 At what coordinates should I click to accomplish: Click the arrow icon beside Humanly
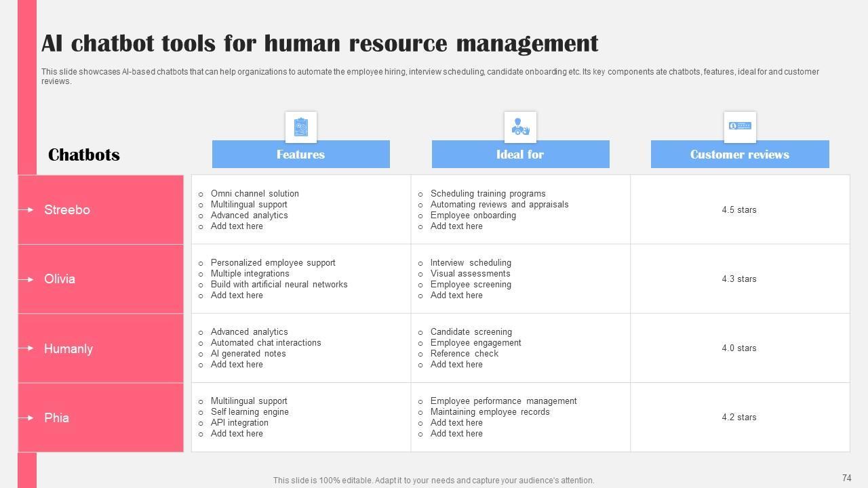tap(26, 348)
